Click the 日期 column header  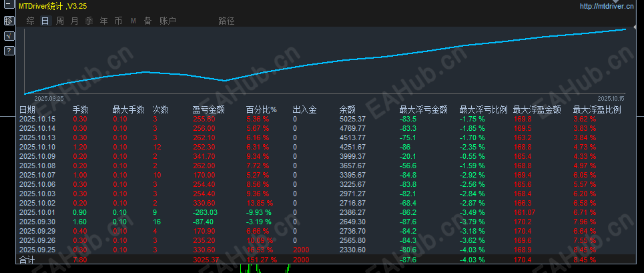point(27,109)
